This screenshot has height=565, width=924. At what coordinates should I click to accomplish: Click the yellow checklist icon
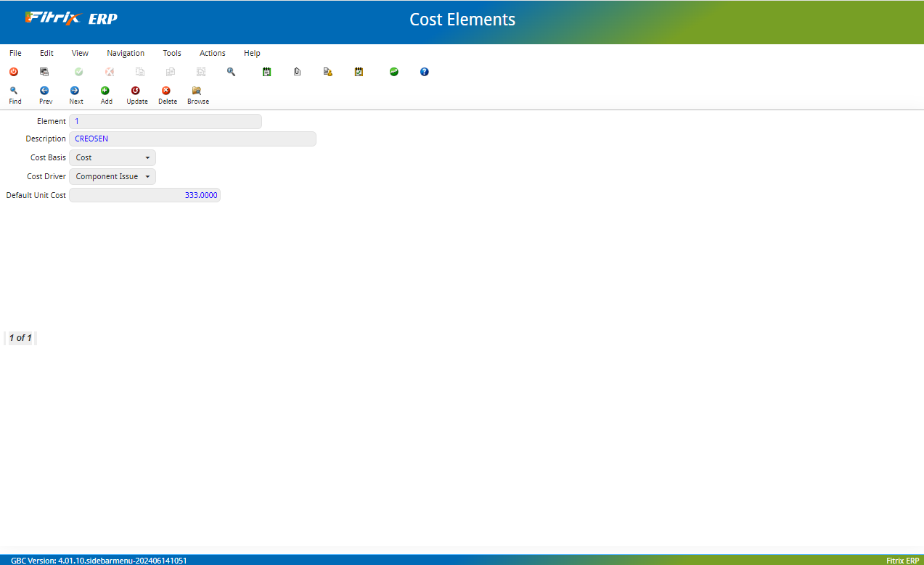tap(359, 72)
